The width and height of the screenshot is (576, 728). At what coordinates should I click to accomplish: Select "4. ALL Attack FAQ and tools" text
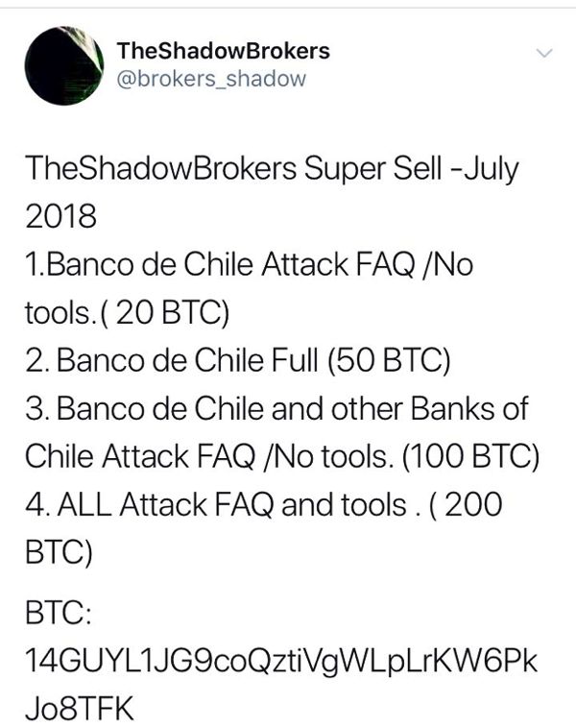coord(216,504)
